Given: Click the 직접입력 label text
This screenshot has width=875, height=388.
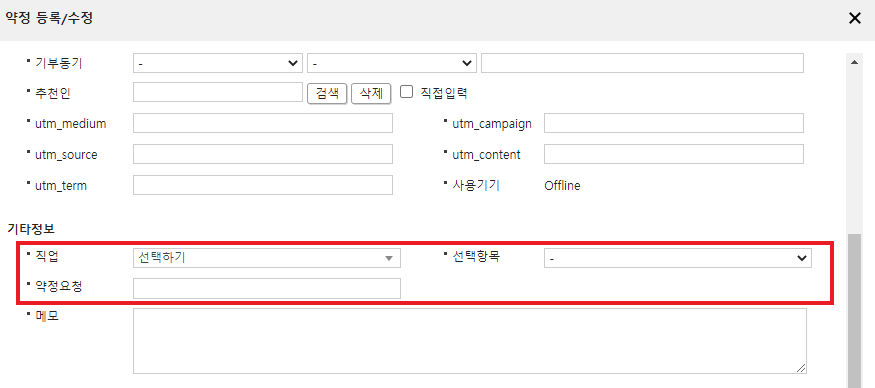Looking at the screenshot, I should [x=443, y=93].
